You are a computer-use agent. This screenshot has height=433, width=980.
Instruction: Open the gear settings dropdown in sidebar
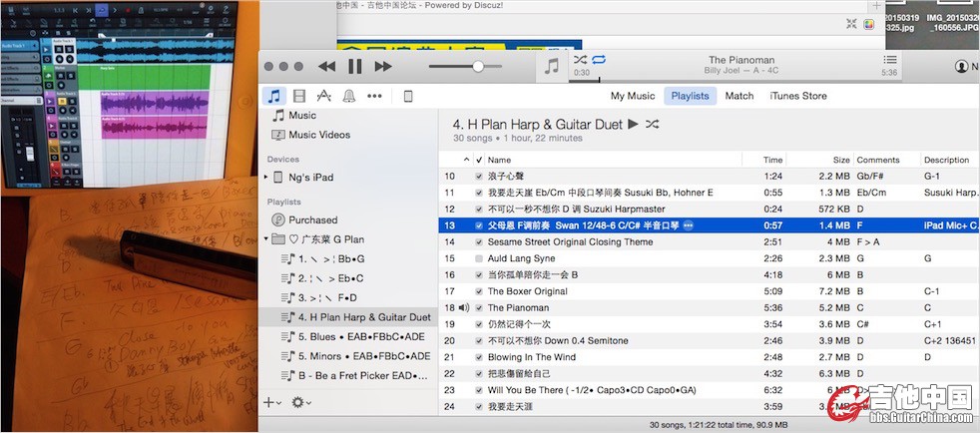[300, 402]
